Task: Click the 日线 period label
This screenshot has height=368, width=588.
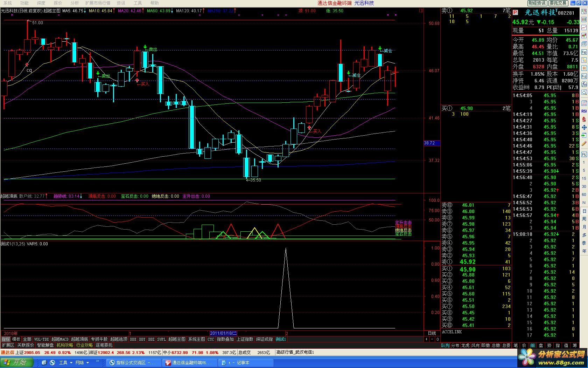Action: click(x=432, y=333)
